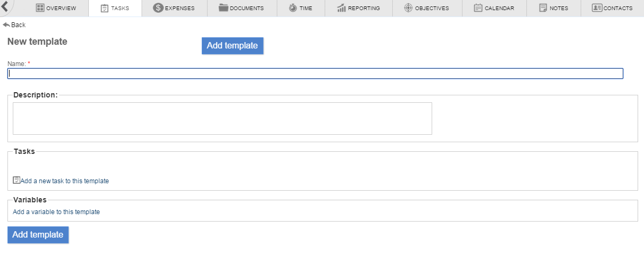Click the Notes page icon
The height and width of the screenshot is (261, 644).
(x=543, y=8)
